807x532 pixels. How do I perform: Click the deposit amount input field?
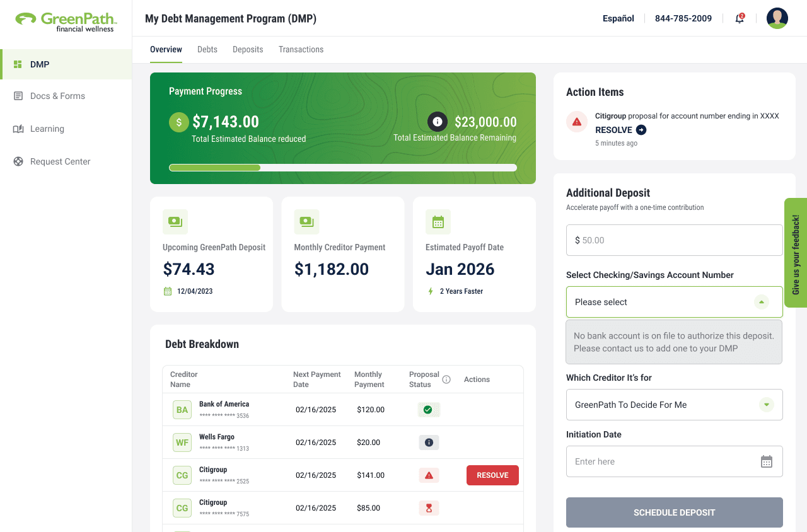point(675,240)
